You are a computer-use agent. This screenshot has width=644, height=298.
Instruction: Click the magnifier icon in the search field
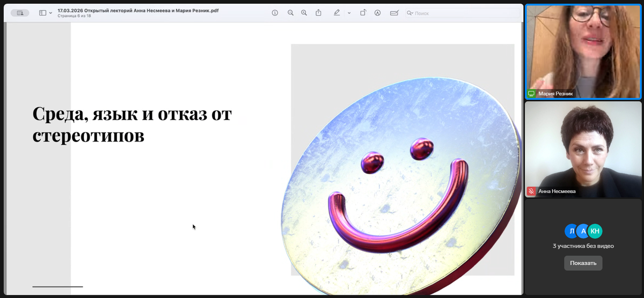[410, 13]
